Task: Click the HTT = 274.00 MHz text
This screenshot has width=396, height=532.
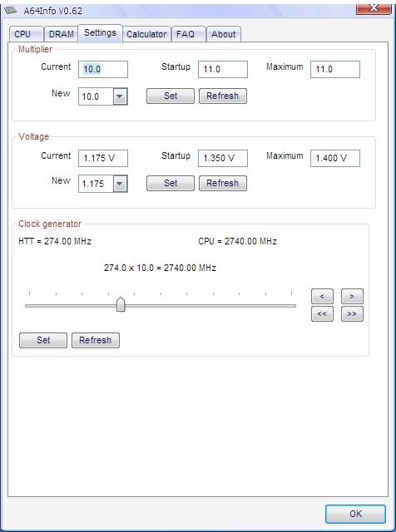Action: [x=55, y=242]
